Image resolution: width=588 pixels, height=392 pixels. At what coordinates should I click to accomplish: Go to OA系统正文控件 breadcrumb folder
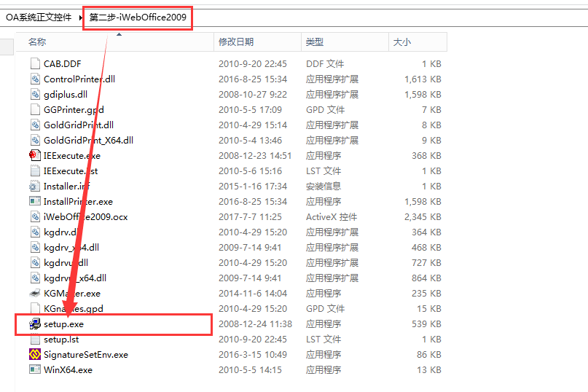tap(39, 17)
